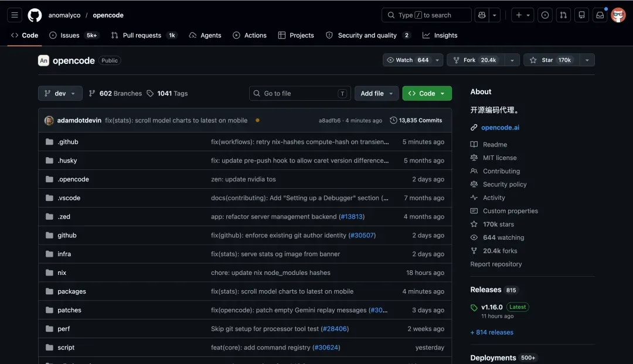Click the pending commit status dot

point(257,120)
